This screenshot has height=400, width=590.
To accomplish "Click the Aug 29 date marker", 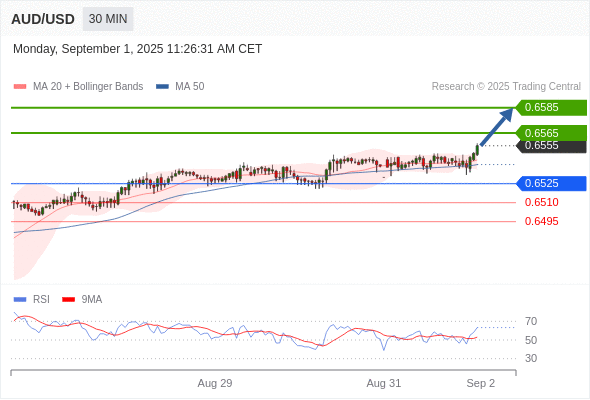I will pos(215,383).
